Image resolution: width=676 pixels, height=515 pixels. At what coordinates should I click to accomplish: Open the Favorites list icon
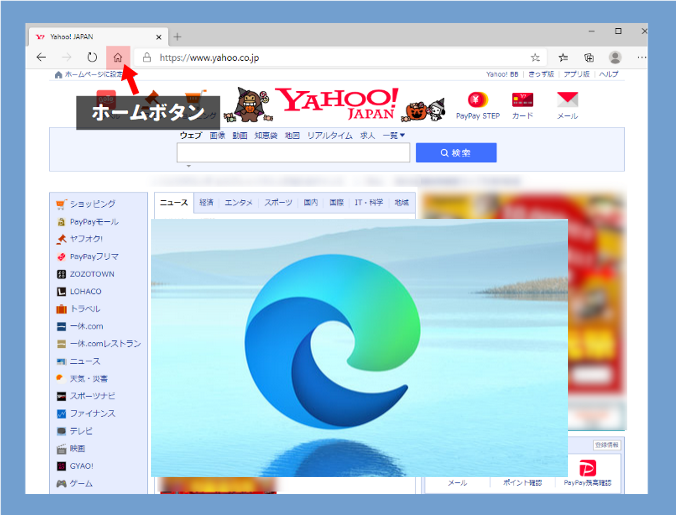[x=564, y=58]
